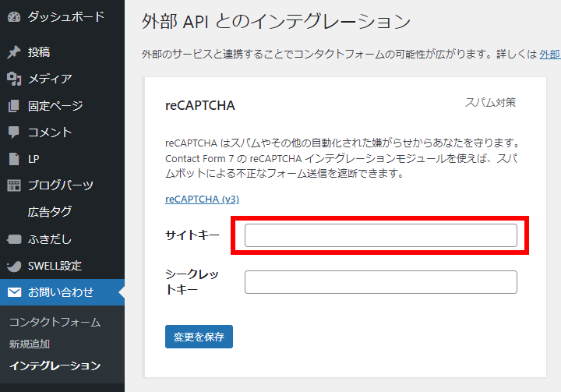The width and height of the screenshot is (561, 392).
Task: Click the Dashboard gauge icon
Action: (x=14, y=17)
